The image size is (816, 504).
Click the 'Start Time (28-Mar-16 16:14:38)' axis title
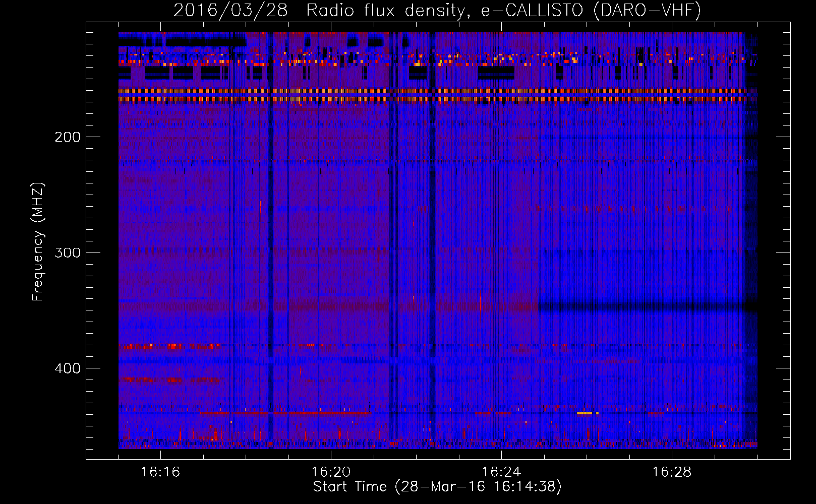tap(437, 487)
